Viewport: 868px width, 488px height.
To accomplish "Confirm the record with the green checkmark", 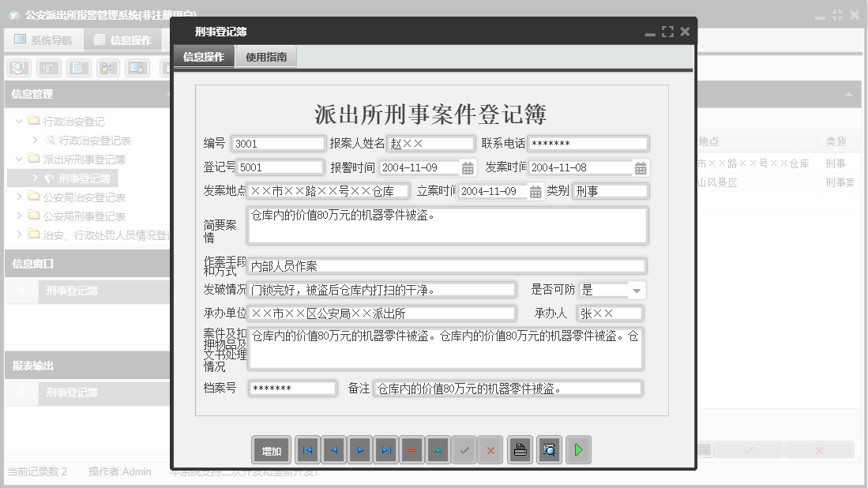I will click(465, 450).
